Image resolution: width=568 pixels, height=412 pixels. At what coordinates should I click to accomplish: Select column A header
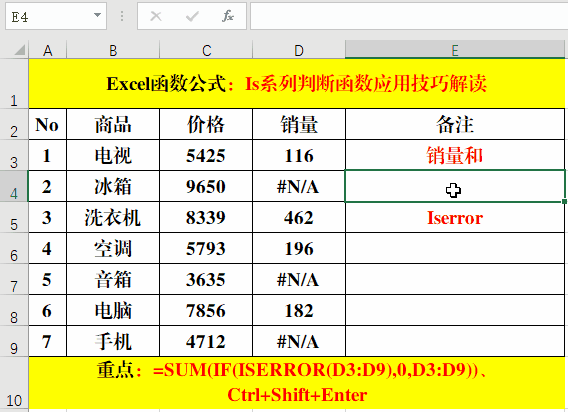pos(47,50)
